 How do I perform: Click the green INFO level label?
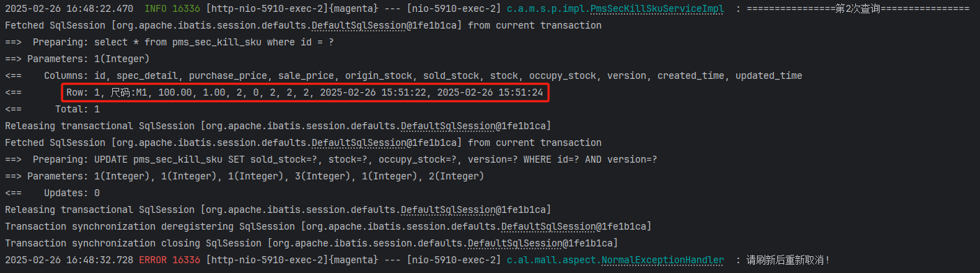coord(155,8)
